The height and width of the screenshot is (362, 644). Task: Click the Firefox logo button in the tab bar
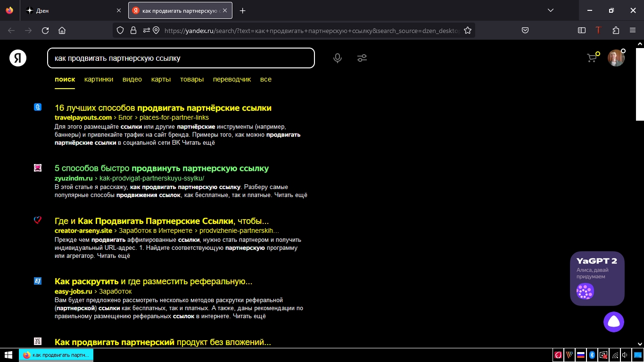tap(10, 10)
